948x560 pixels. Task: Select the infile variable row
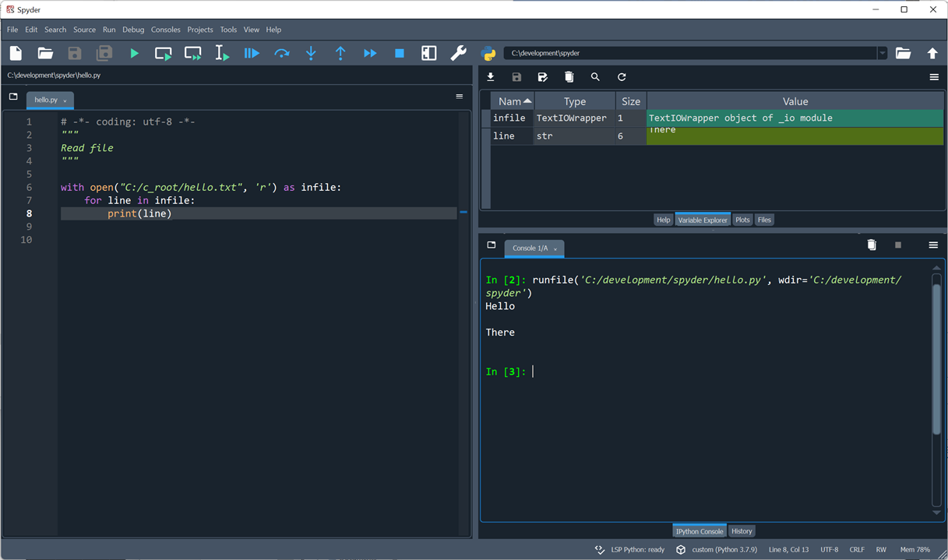tap(509, 118)
